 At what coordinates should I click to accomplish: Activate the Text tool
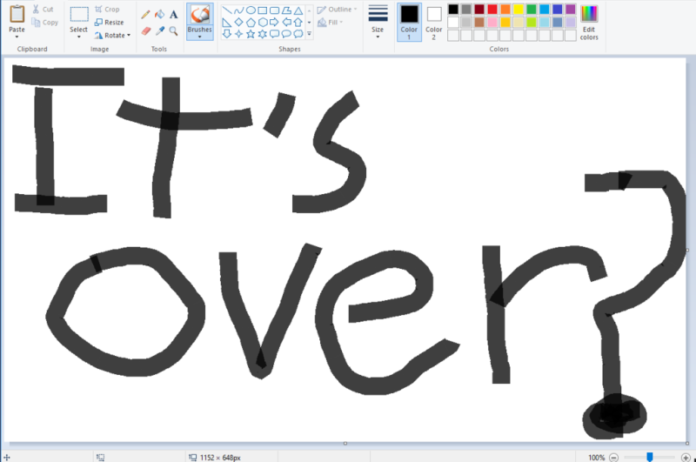(174, 15)
